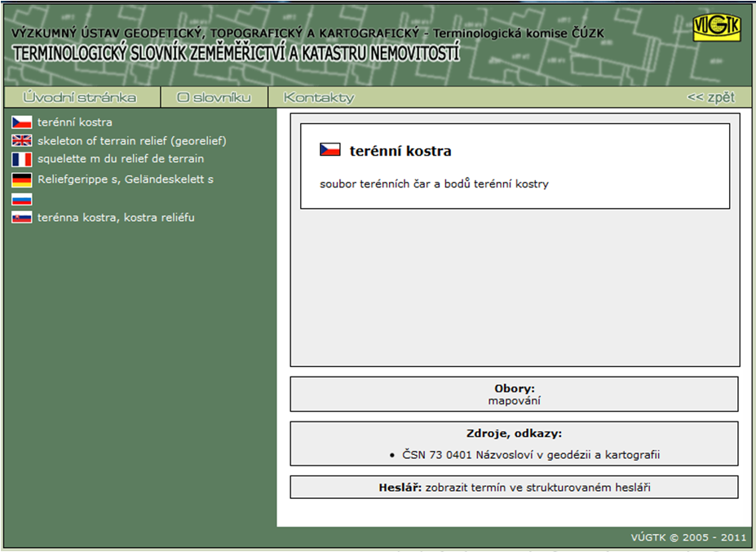Select the Czech term terénní kostra in sidebar
Viewport: 756px width, 552px height.
[75, 122]
